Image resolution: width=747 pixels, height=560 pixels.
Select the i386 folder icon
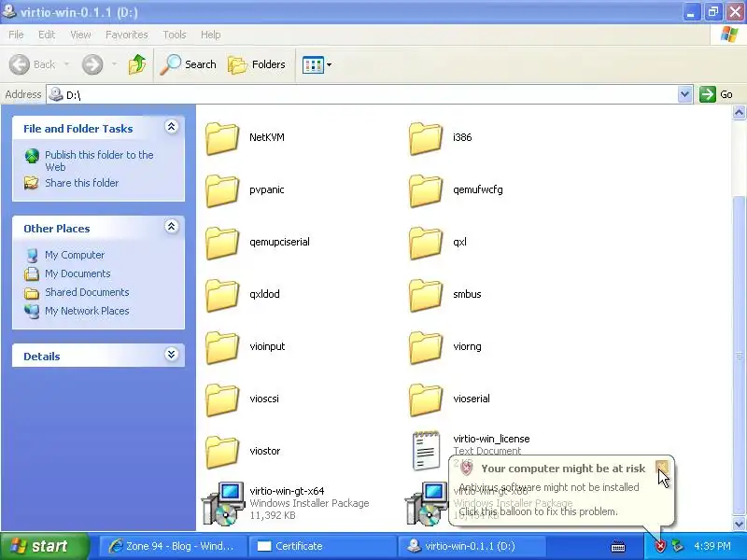tap(426, 138)
